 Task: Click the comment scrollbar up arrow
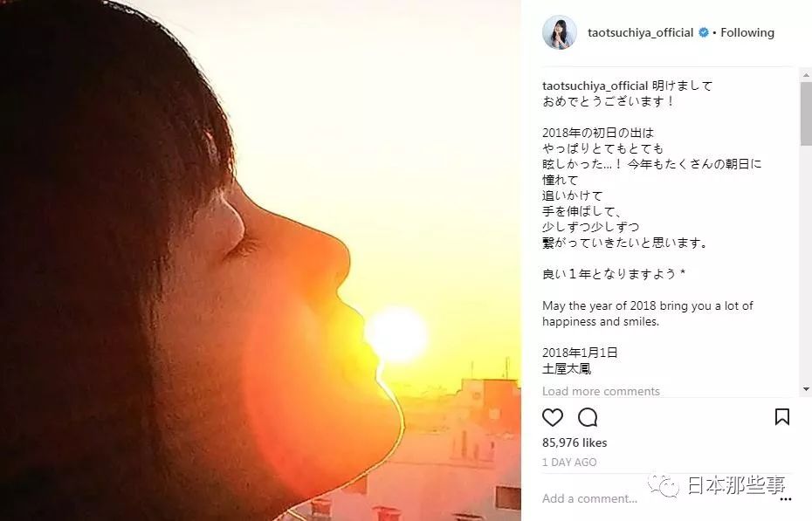coord(806,75)
